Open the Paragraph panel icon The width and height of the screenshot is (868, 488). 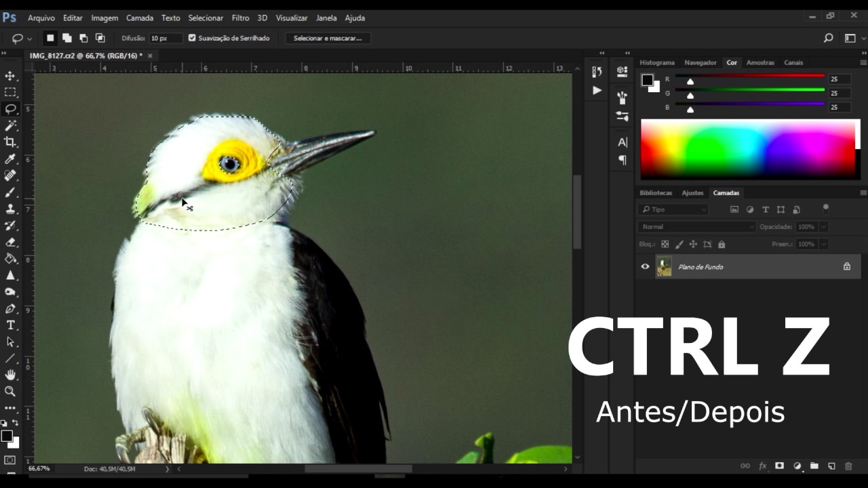coord(623,160)
